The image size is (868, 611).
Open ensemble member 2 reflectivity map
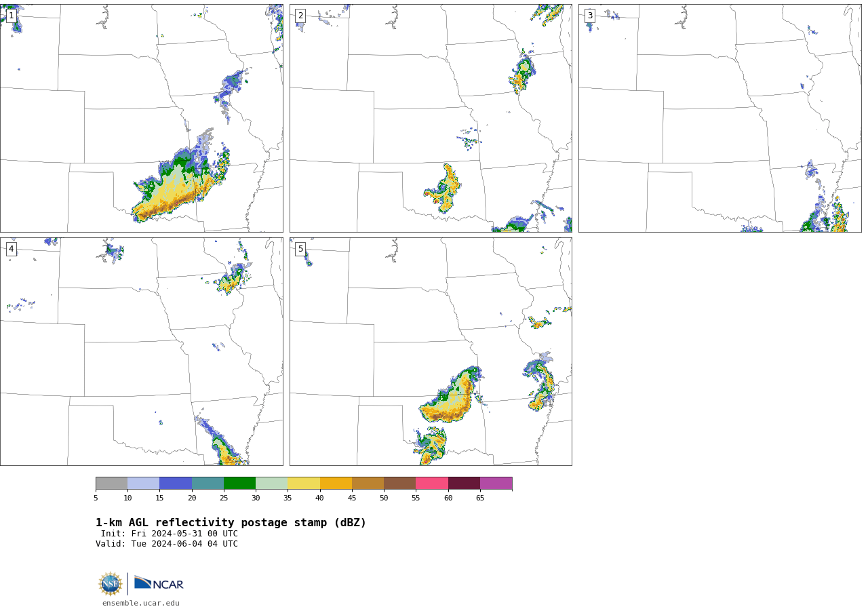431,118
